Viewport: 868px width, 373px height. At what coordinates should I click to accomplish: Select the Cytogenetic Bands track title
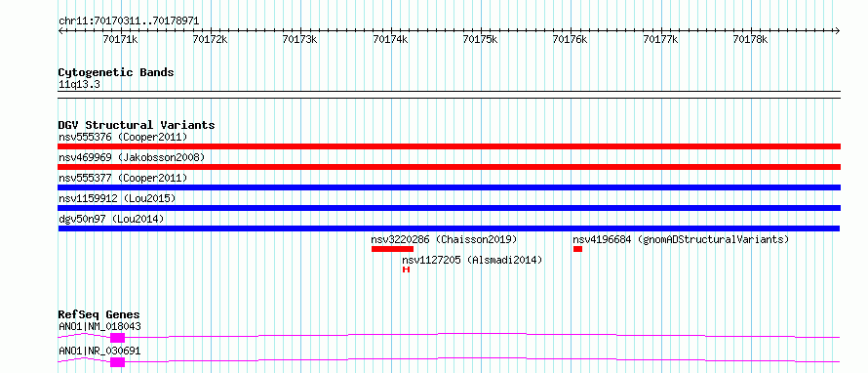click(116, 72)
